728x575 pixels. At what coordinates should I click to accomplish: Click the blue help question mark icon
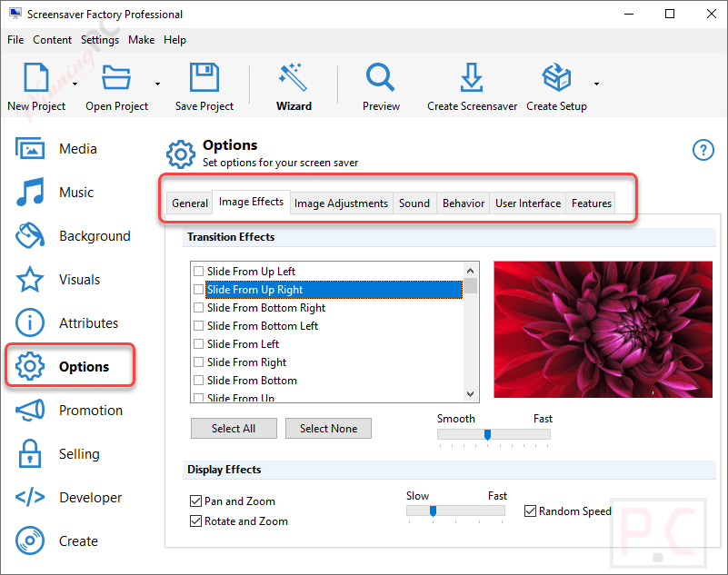coord(703,150)
